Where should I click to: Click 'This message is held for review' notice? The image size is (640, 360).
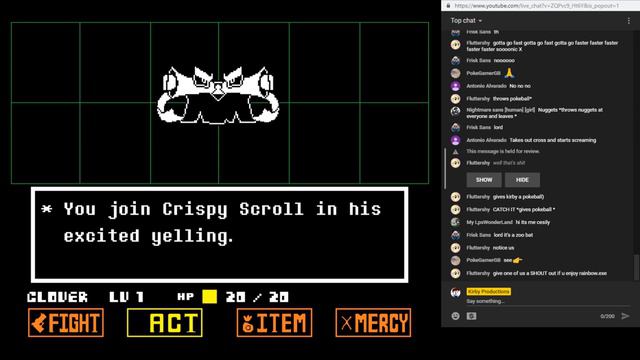click(503, 151)
